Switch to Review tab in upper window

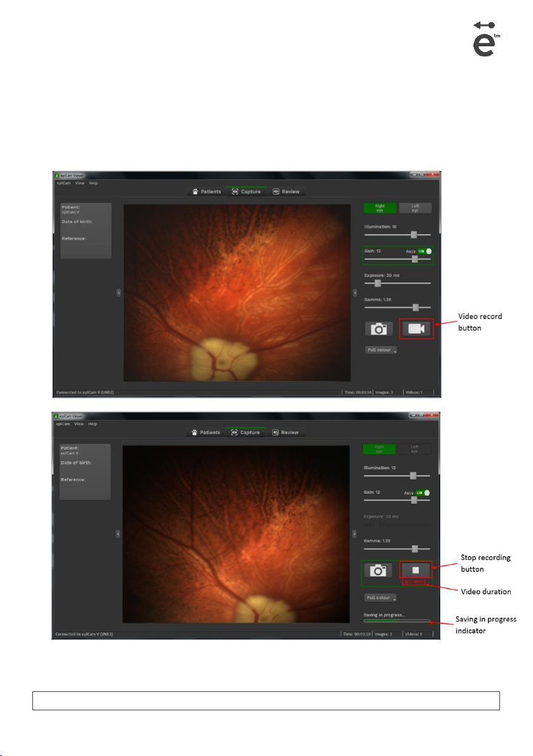(x=286, y=192)
